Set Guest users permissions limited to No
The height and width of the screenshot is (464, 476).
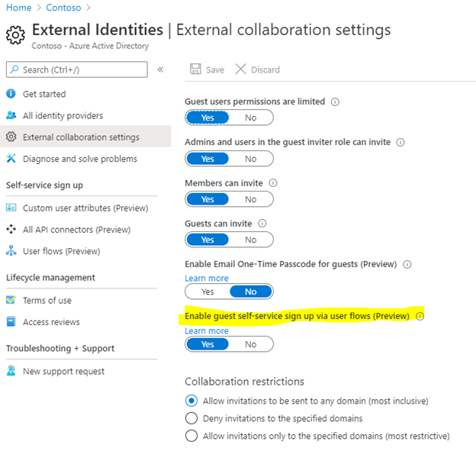pos(251,118)
